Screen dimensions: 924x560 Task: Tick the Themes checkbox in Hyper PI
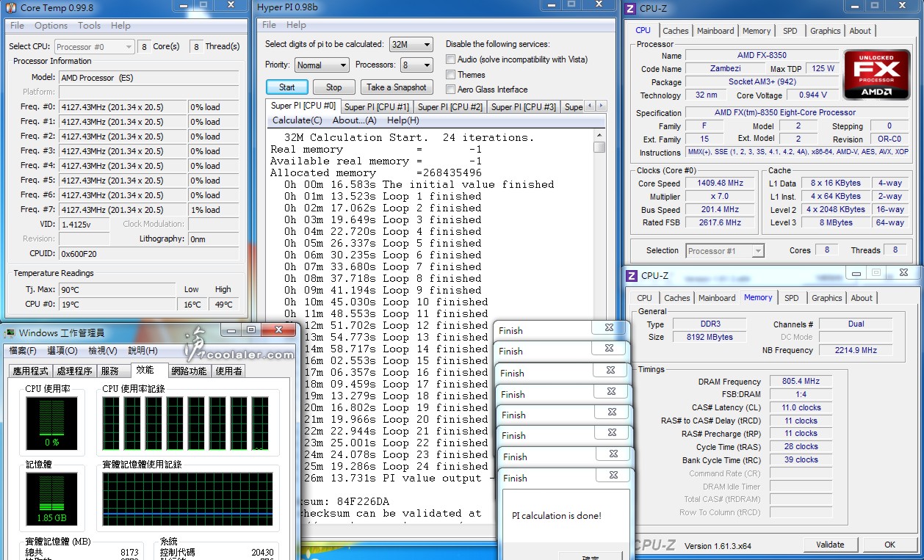(x=451, y=74)
